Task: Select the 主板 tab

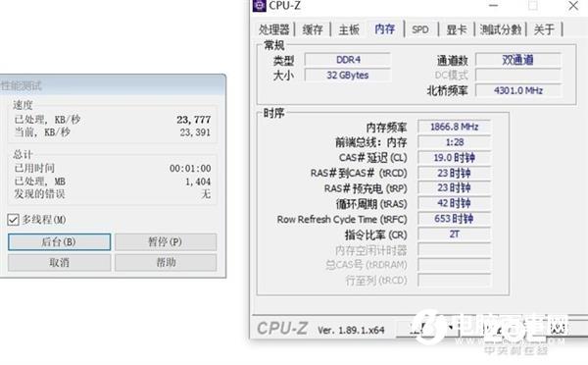Action: (349, 29)
